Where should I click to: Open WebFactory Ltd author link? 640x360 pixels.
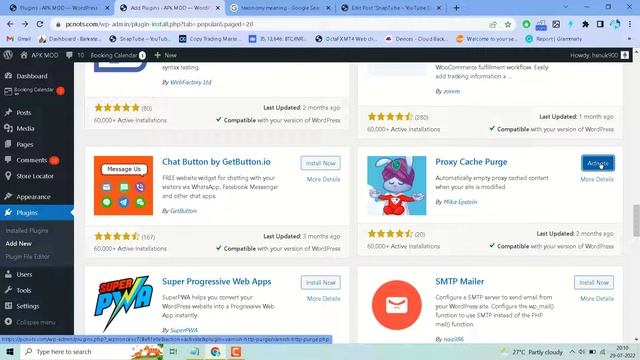191,82
